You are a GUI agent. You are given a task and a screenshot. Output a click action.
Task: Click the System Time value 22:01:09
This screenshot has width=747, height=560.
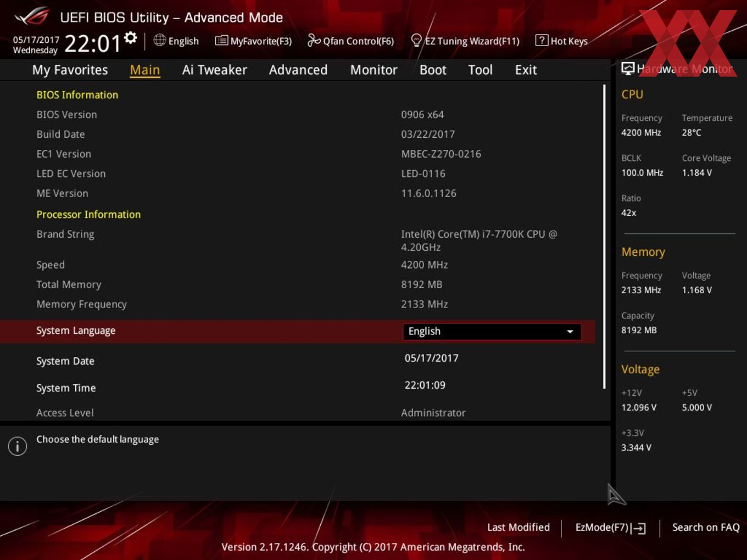coord(425,385)
